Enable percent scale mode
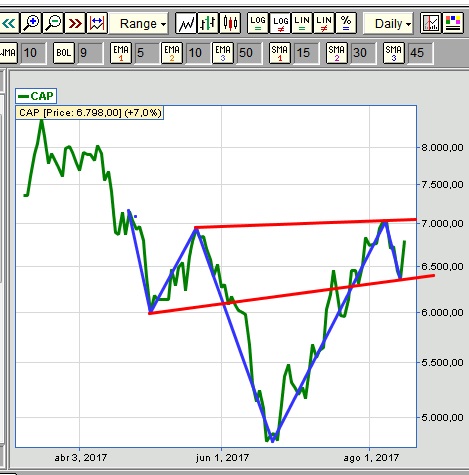The image size is (469, 475). click(x=346, y=23)
